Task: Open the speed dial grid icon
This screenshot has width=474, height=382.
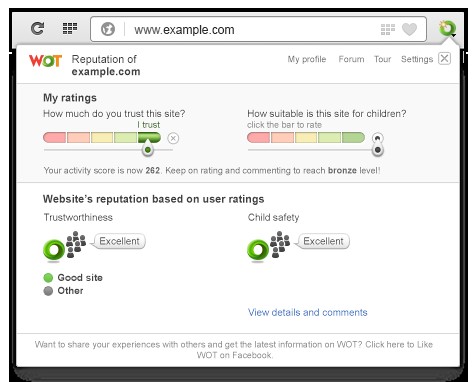Action: pyautogui.click(x=70, y=28)
